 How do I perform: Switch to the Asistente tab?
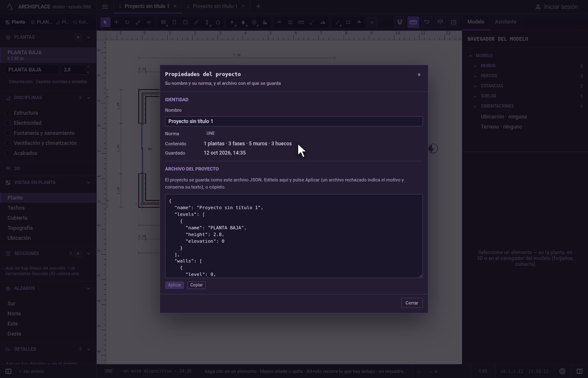coord(505,22)
